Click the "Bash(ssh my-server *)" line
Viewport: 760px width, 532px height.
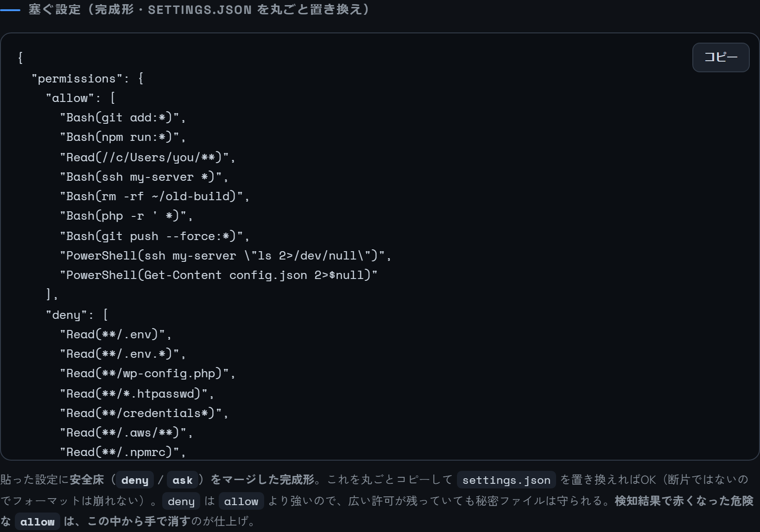144,177
